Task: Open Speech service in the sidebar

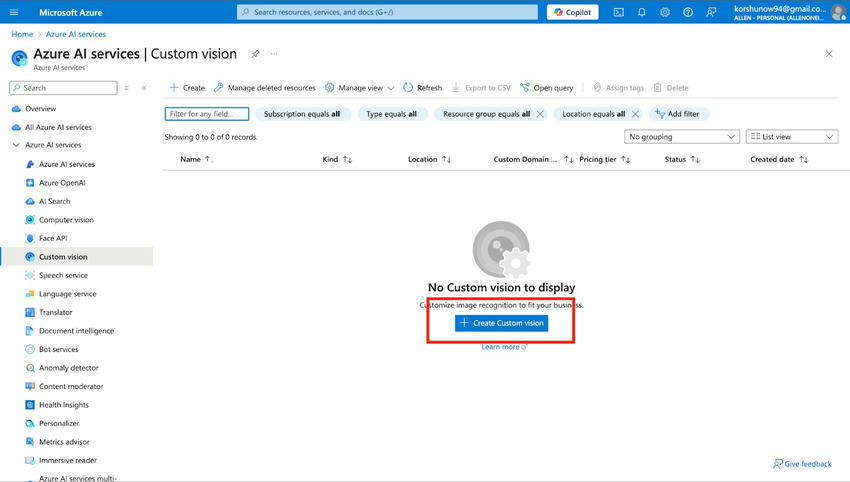Action: (x=63, y=275)
